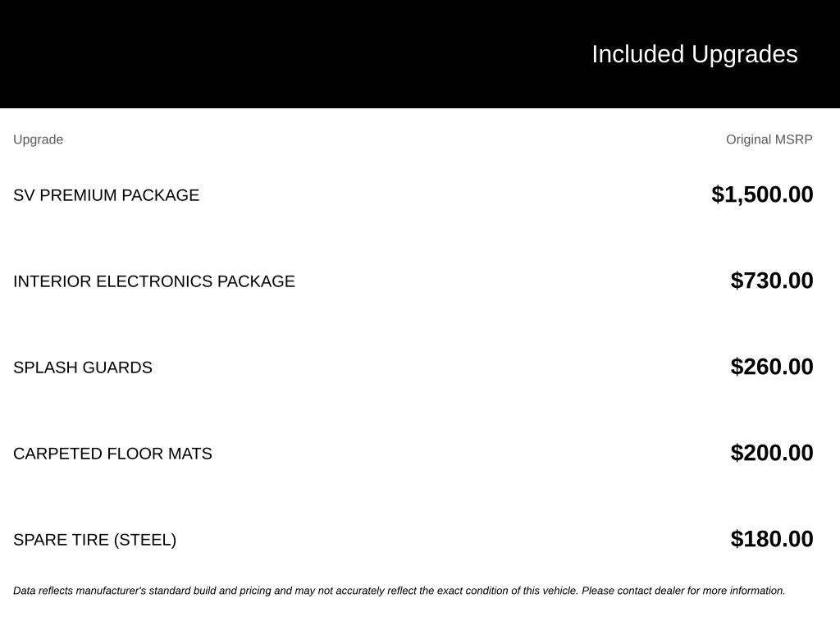
Task: Click the $200.00 price value
Action: pyautogui.click(x=771, y=453)
